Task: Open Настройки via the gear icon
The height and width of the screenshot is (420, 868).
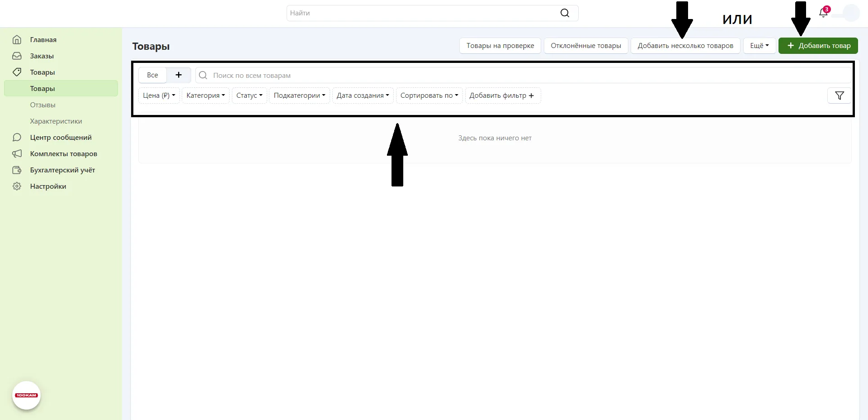Action: 17,186
